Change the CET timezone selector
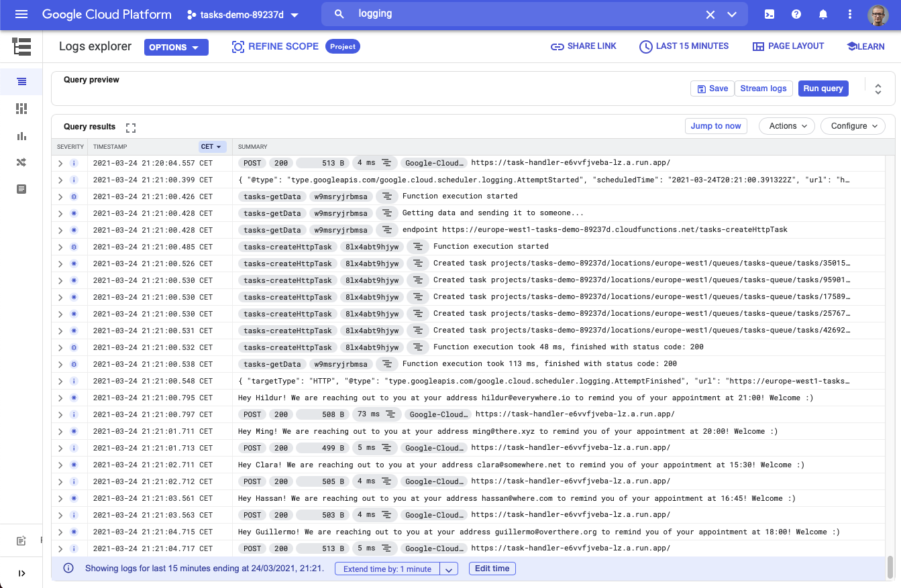 coord(213,147)
